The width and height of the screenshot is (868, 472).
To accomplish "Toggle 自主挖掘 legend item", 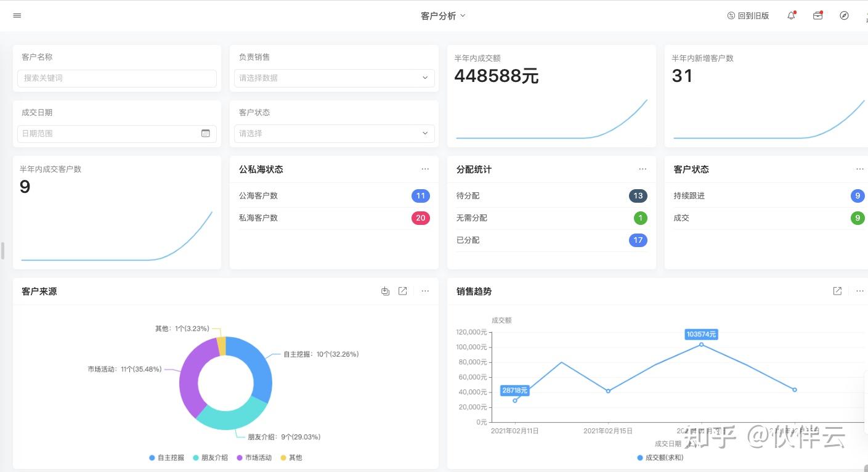I will (167, 458).
